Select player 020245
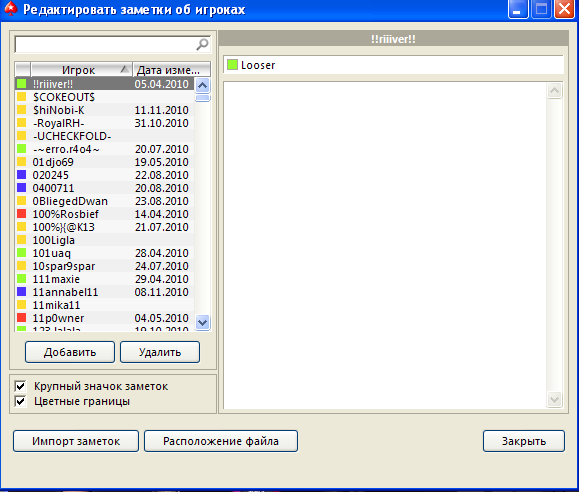This screenshot has width=587, height=492. (104, 175)
